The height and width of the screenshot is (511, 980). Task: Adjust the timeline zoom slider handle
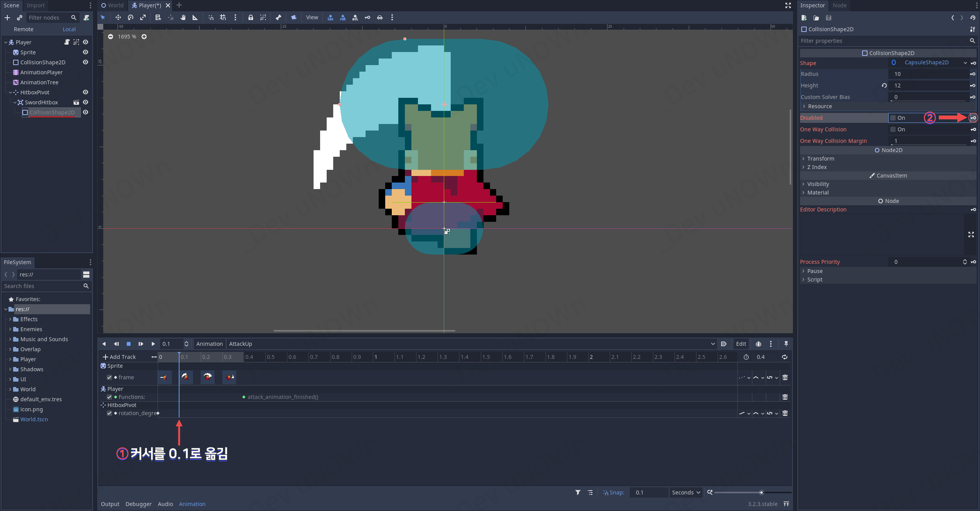pyautogui.click(x=761, y=493)
